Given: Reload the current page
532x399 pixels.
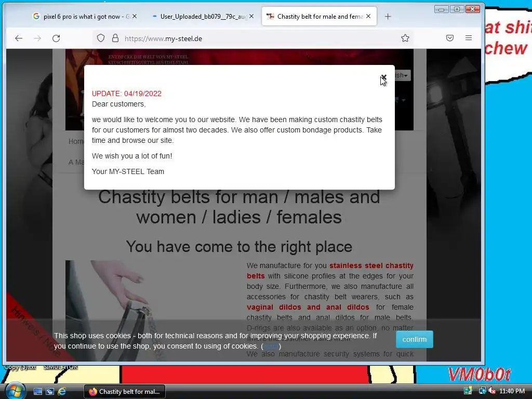Looking at the screenshot, I should (56, 38).
